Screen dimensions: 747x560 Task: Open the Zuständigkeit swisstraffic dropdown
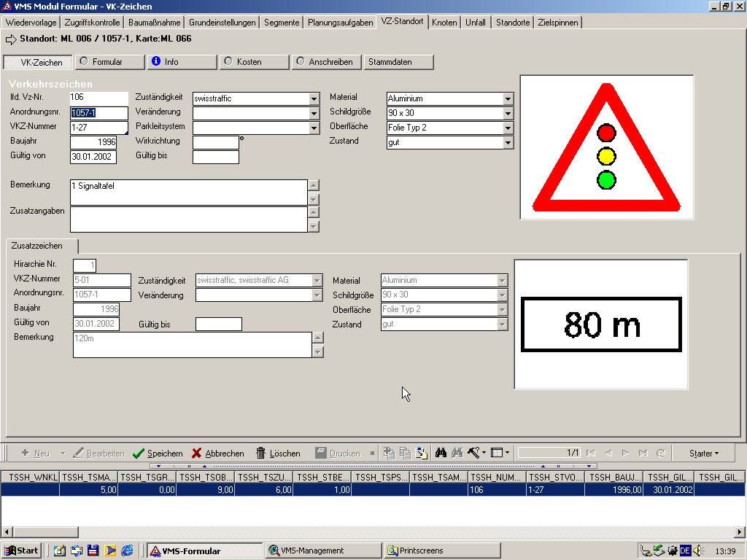[314, 98]
